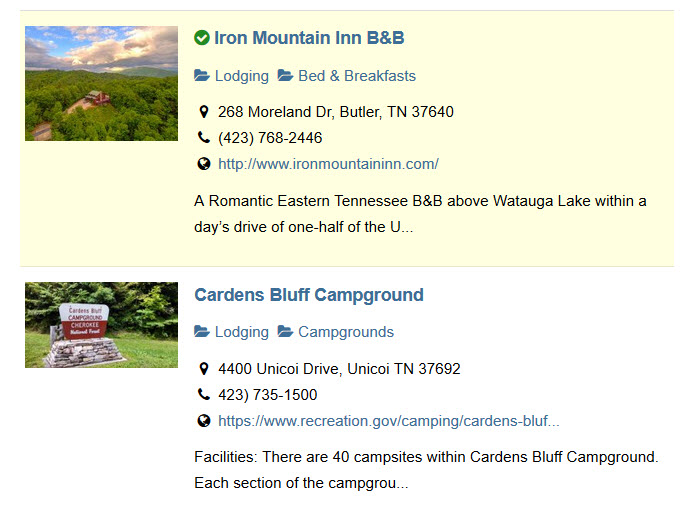Click folder icon before Campgrounds category
690x519 pixels.
point(285,332)
